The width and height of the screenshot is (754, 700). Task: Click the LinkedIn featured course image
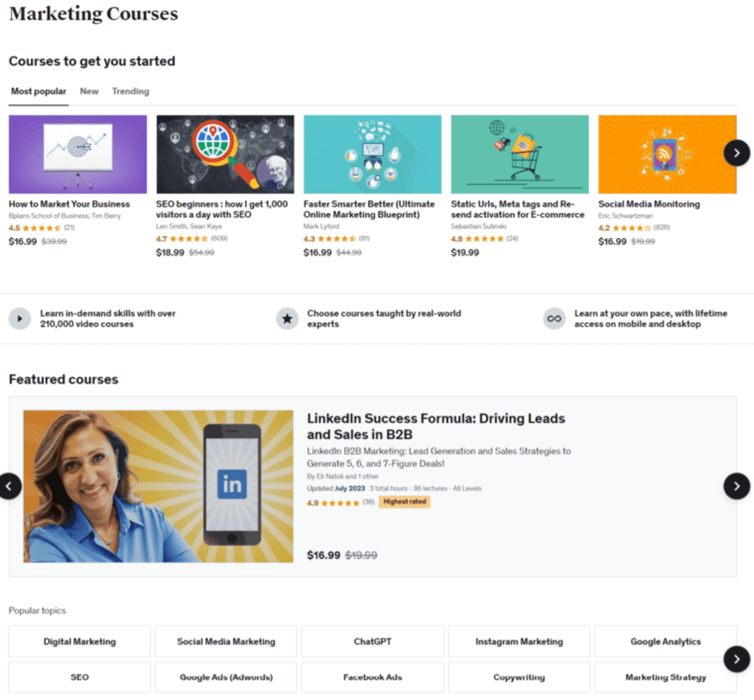pyautogui.click(x=158, y=486)
